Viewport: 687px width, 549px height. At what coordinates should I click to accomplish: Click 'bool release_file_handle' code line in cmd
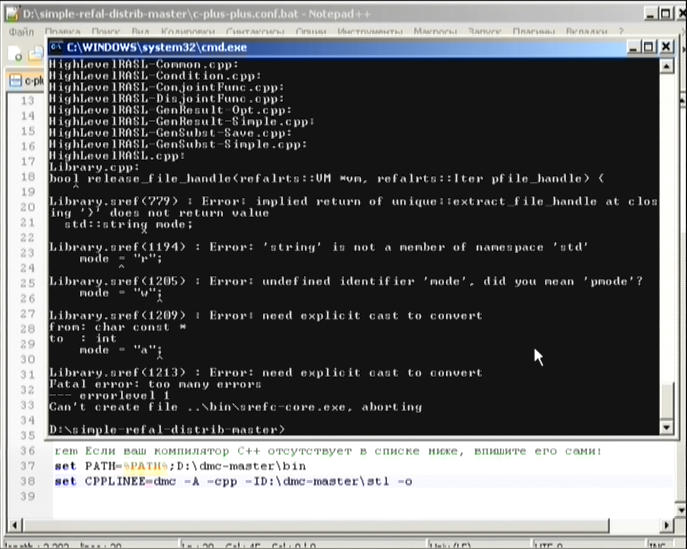pos(326,178)
